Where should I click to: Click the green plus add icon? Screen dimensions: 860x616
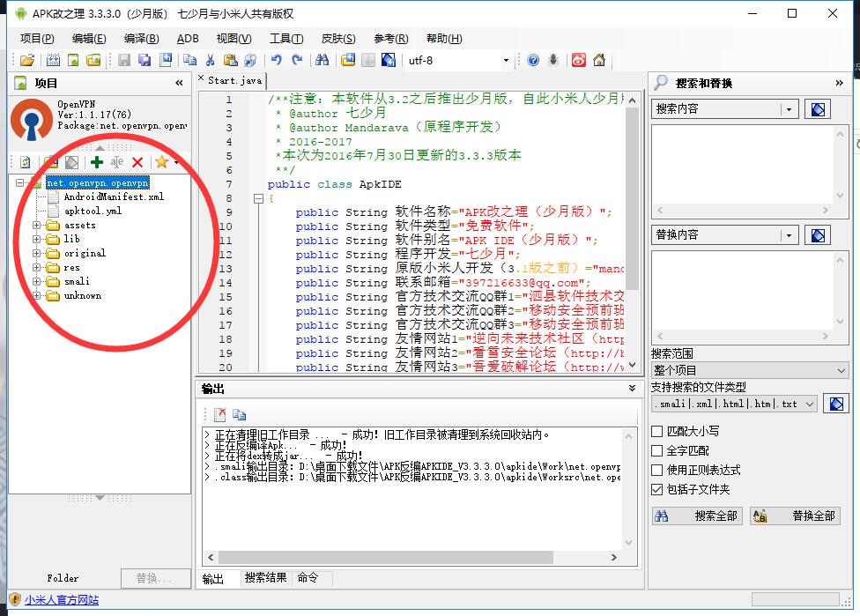(x=97, y=162)
